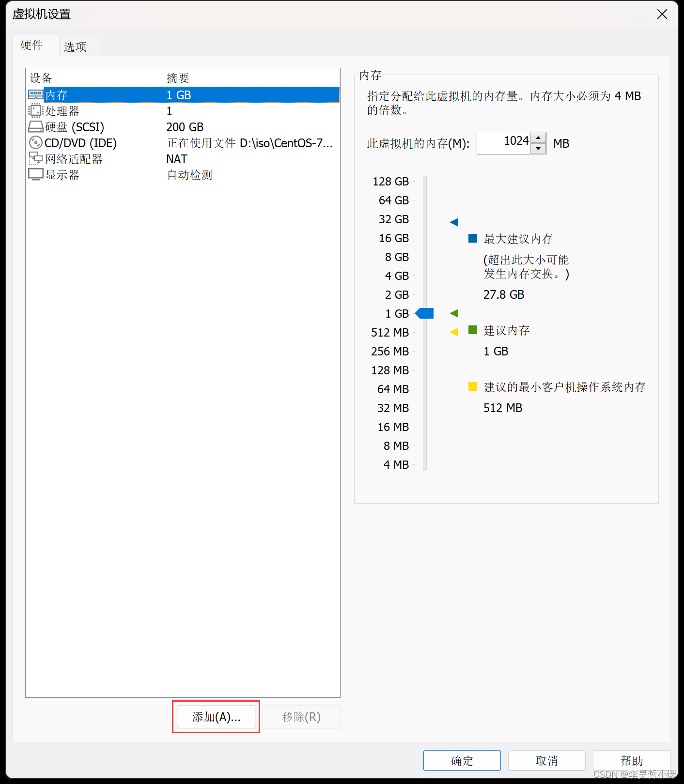Click the 2 GB scale label

397,294
